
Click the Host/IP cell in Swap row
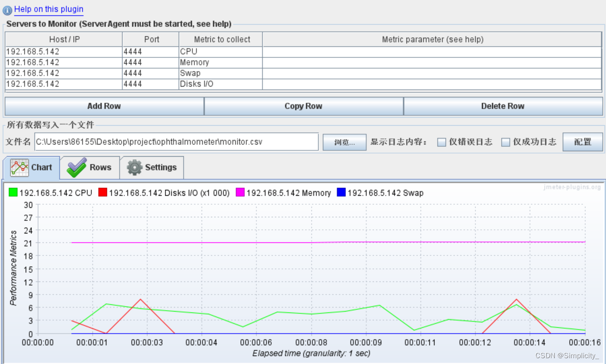(64, 73)
